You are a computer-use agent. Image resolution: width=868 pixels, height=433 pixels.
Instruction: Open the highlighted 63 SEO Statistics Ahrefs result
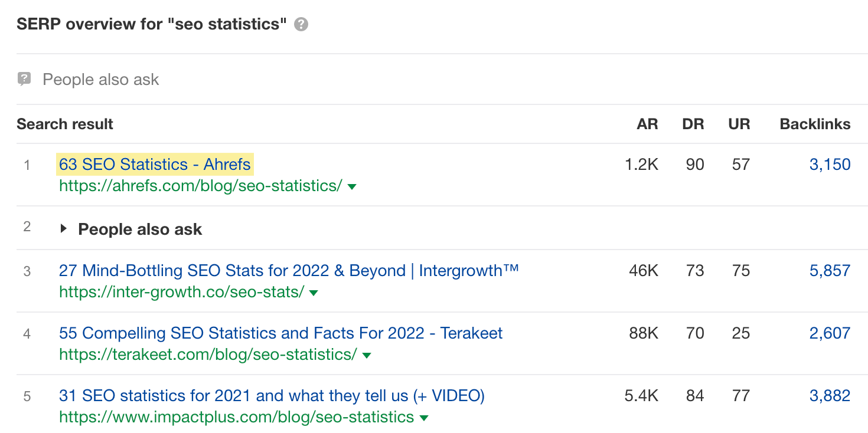[x=155, y=165]
